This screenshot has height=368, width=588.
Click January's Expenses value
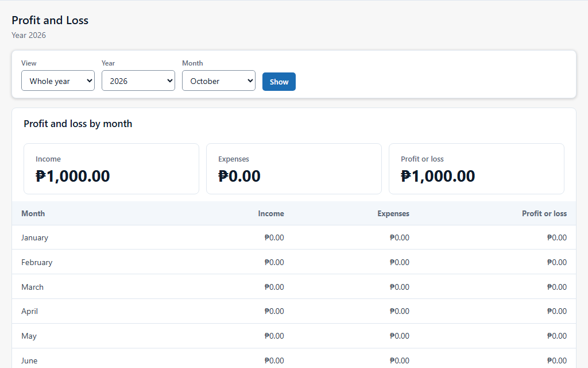[400, 237]
